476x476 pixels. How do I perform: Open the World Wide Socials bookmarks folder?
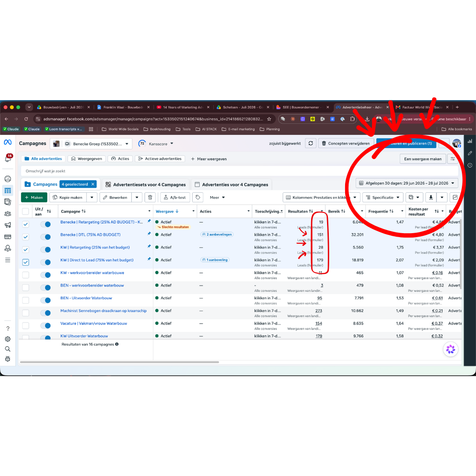(x=120, y=129)
